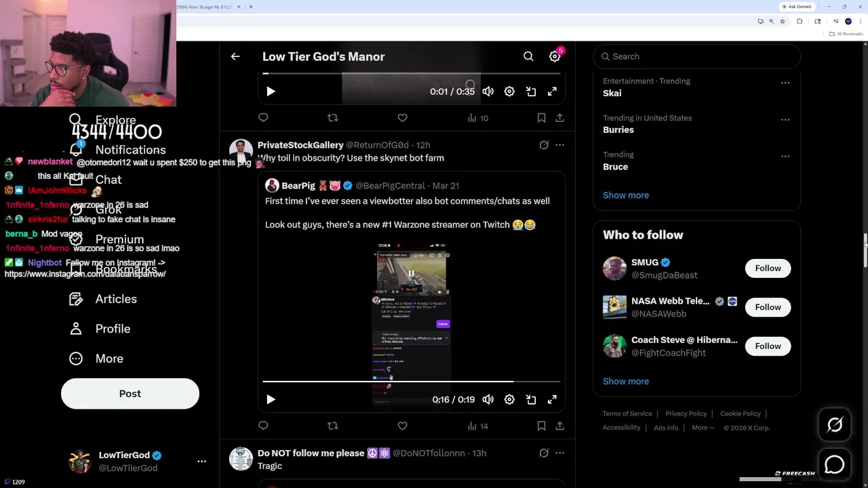Open Privacy Policy link

(686, 413)
